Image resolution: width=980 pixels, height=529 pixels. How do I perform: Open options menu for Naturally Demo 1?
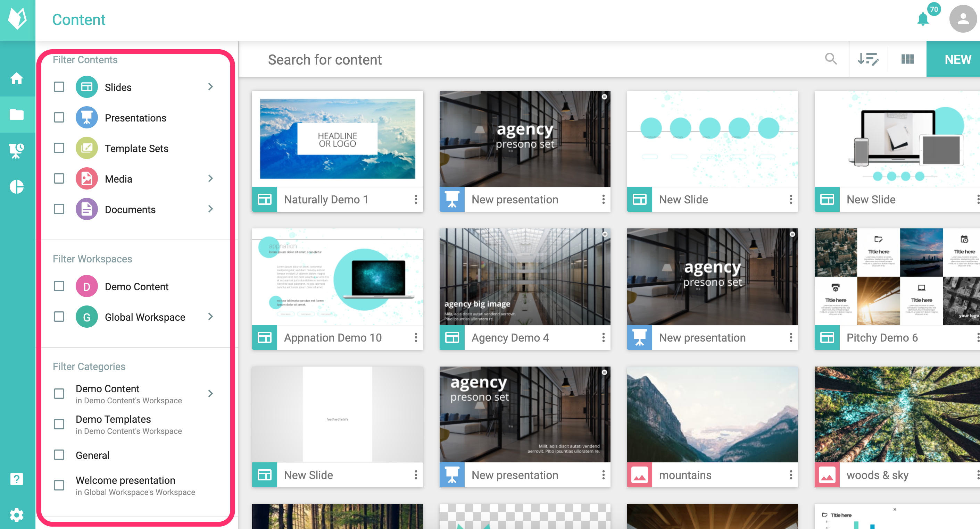(x=416, y=199)
